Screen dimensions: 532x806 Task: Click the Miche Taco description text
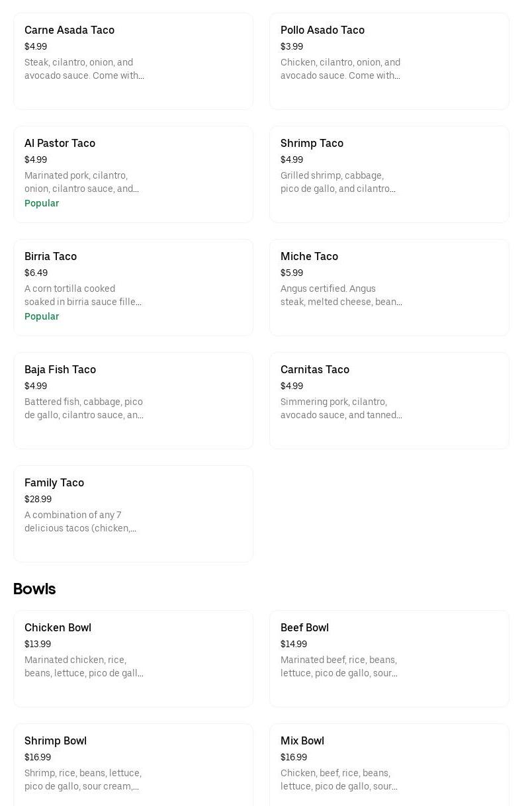(341, 295)
